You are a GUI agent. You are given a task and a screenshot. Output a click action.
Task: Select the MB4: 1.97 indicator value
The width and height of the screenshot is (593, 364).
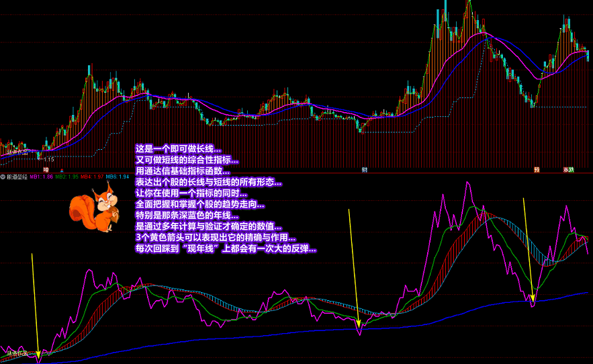(x=92, y=177)
